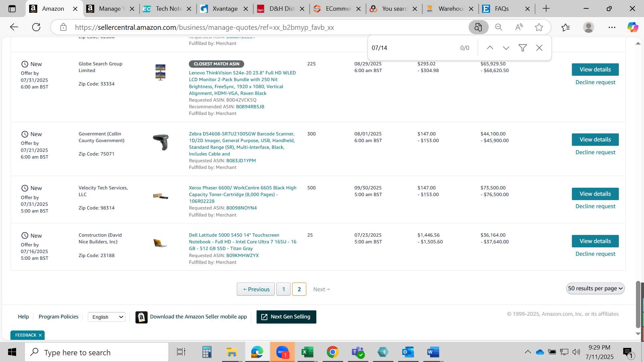Close the FEEDBACK tag

point(40,336)
